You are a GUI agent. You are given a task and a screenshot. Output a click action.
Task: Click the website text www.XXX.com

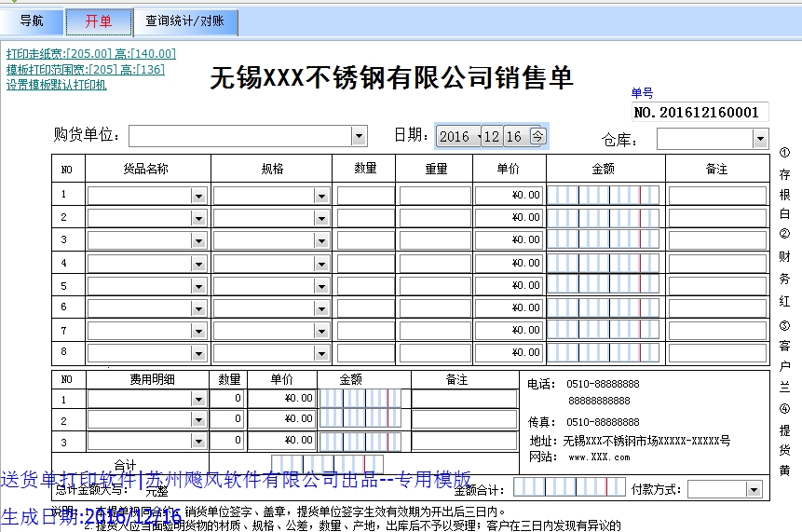coord(600,457)
